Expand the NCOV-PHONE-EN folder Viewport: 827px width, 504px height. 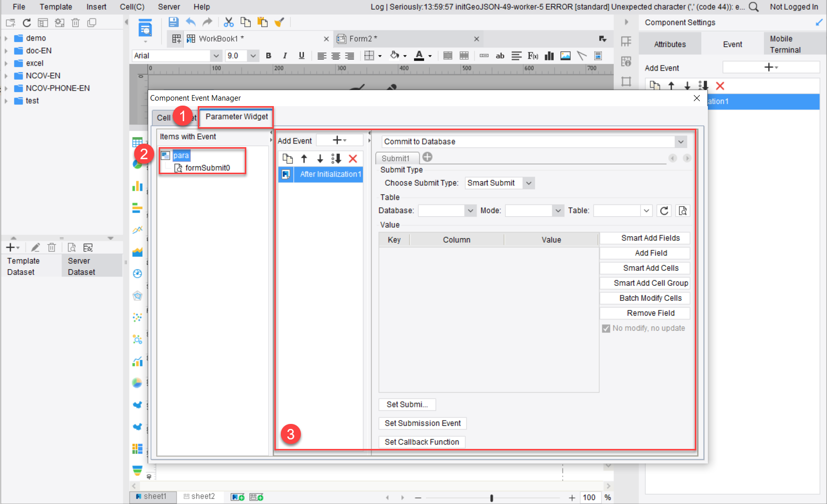[x=6, y=88]
